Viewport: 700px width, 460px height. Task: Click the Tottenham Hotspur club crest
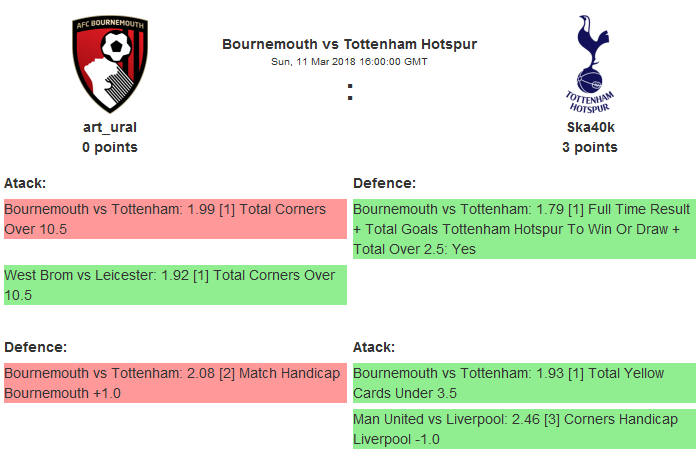tap(589, 65)
